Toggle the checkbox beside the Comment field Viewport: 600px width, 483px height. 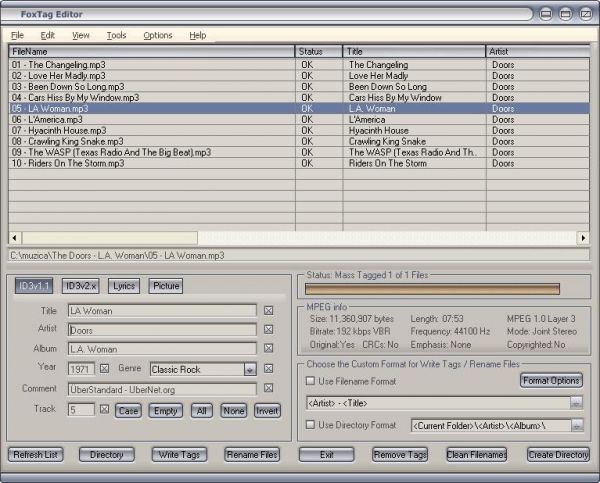click(268, 389)
